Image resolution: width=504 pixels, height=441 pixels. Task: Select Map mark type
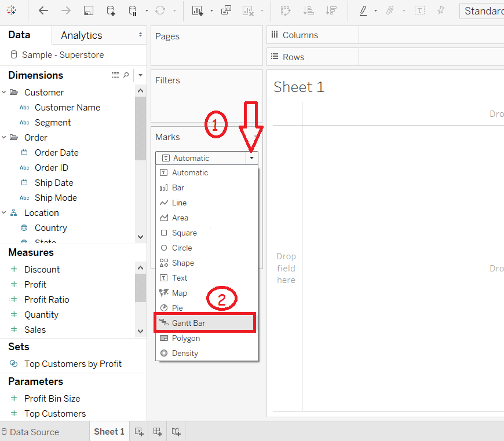[206, 293]
